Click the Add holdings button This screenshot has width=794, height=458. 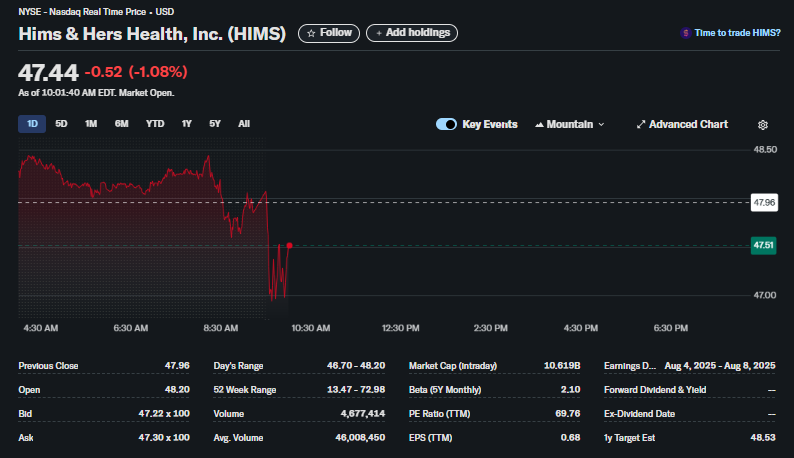[x=412, y=33]
